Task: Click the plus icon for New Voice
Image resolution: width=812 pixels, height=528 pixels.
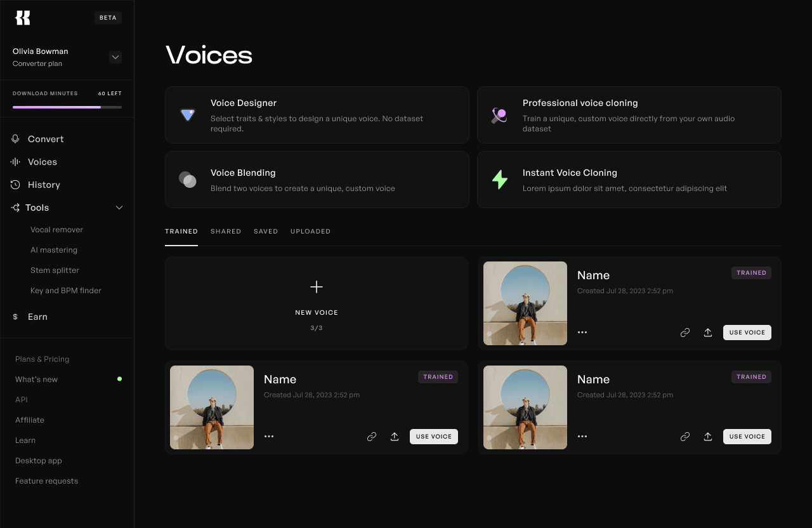Action: (317, 287)
